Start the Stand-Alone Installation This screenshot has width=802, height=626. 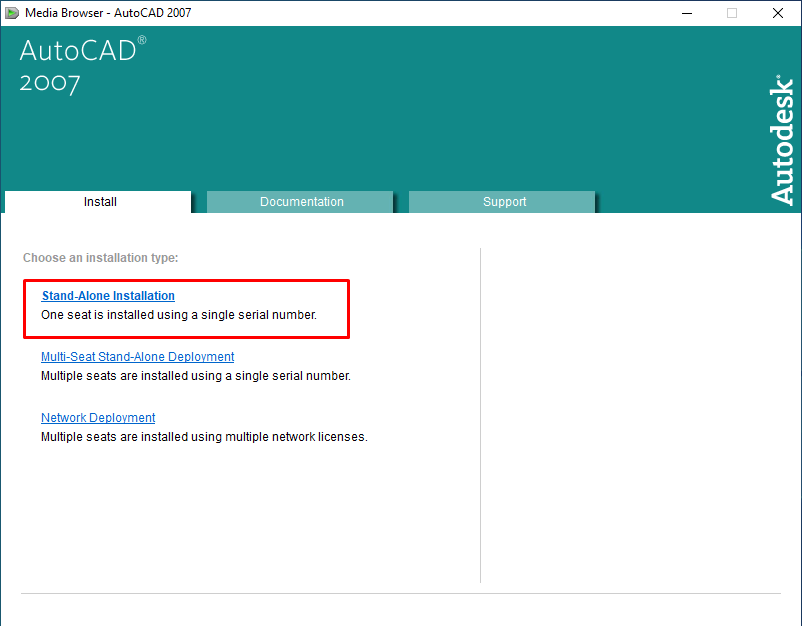click(108, 296)
